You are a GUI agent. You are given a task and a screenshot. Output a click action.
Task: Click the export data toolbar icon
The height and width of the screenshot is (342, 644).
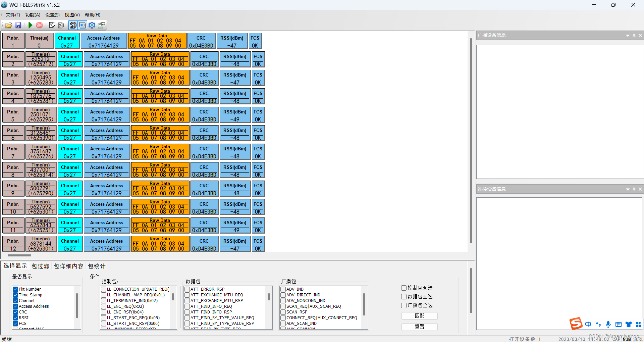coord(61,25)
